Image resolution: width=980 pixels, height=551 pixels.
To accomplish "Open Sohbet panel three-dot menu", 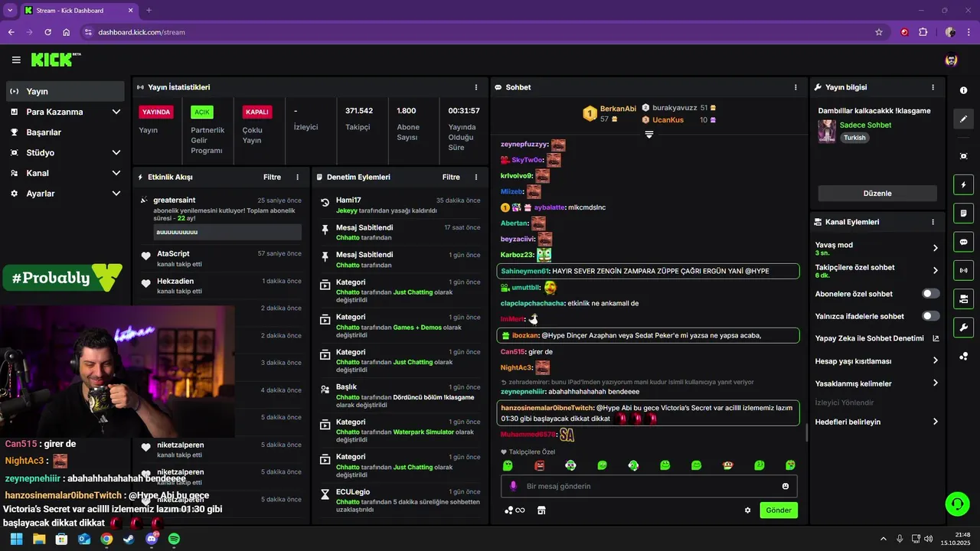I will pos(796,87).
